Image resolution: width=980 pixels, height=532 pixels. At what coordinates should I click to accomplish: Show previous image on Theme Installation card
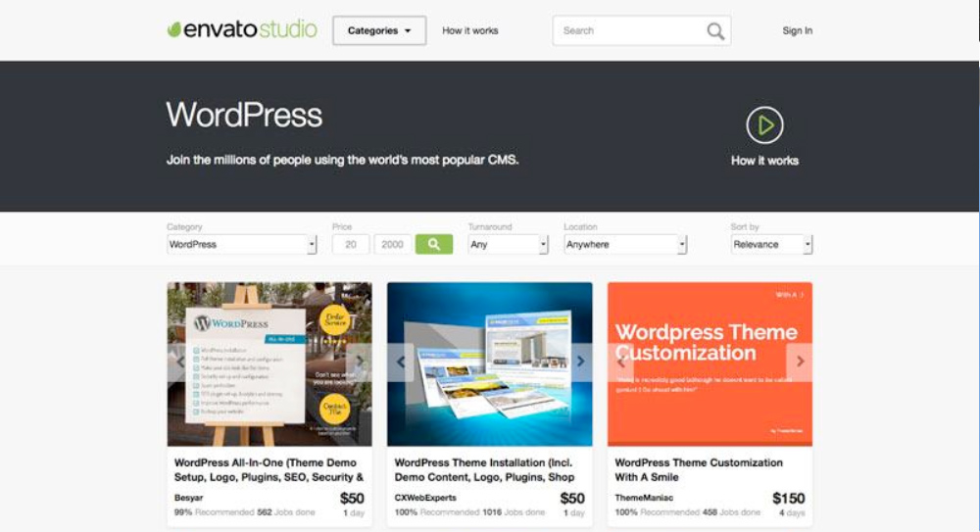pos(401,362)
